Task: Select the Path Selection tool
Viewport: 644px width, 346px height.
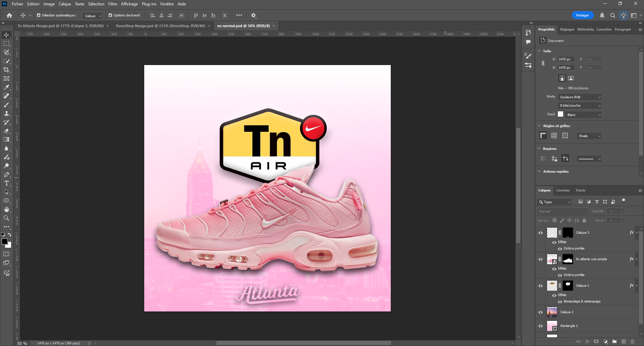Action: pos(6,192)
